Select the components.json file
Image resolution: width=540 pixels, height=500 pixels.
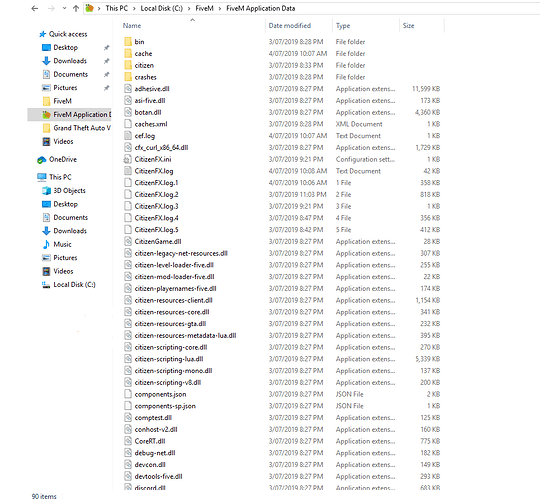160,394
